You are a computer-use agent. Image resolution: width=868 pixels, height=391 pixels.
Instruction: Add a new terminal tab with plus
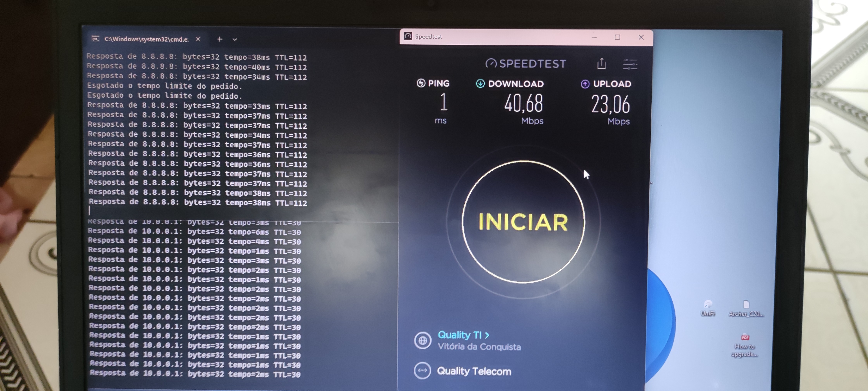pos(220,39)
